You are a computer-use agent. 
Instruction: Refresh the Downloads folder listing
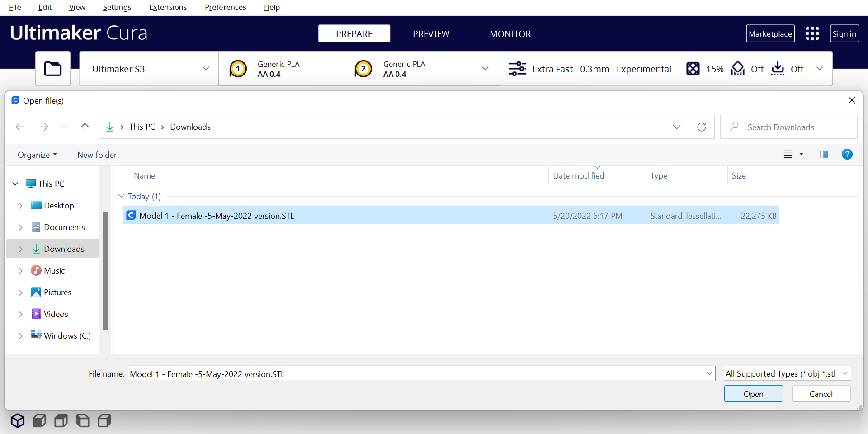coord(701,127)
